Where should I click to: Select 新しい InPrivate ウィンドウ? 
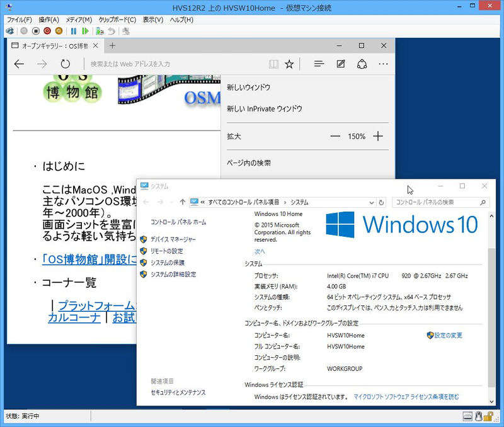(265, 109)
